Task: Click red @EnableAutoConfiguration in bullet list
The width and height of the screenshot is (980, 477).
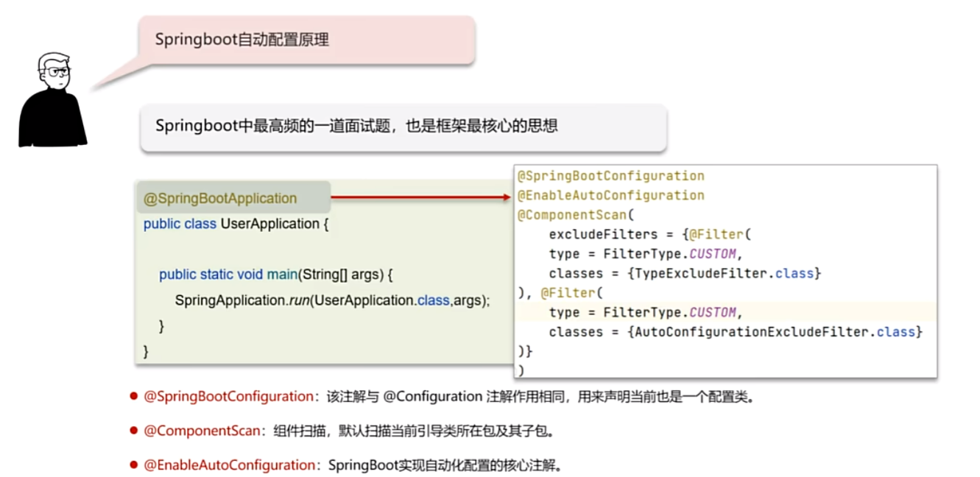Action: tap(229, 465)
